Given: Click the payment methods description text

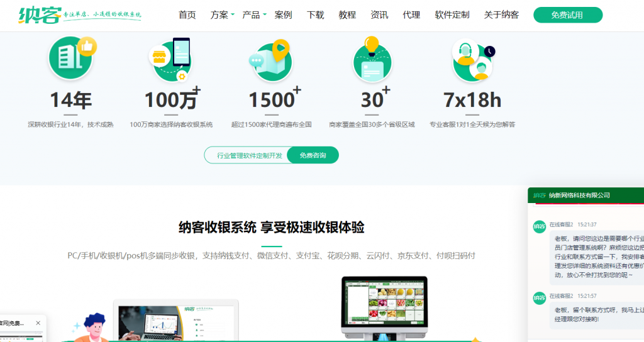Looking at the screenshot, I should tap(272, 256).
